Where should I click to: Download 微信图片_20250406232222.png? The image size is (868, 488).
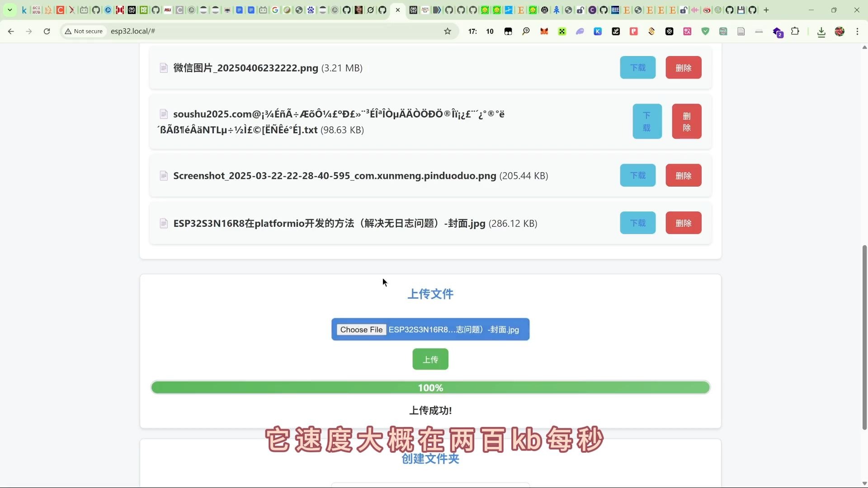pos(637,67)
